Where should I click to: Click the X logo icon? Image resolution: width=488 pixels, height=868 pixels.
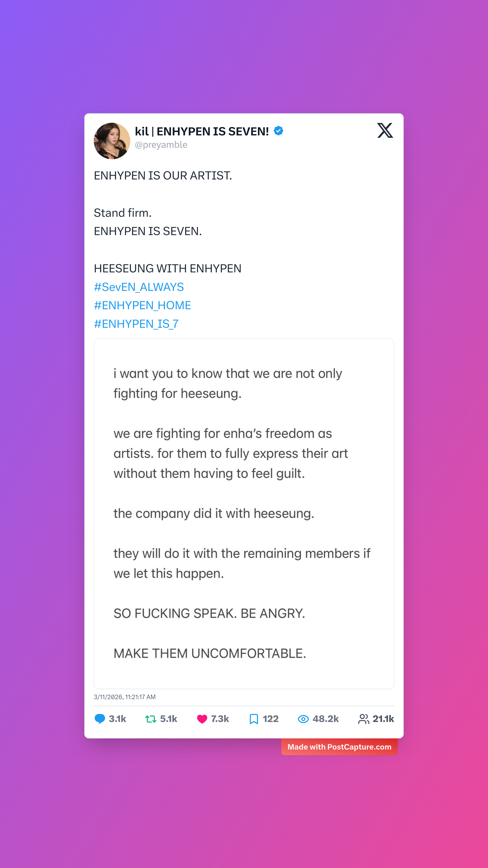(x=385, y=130)
